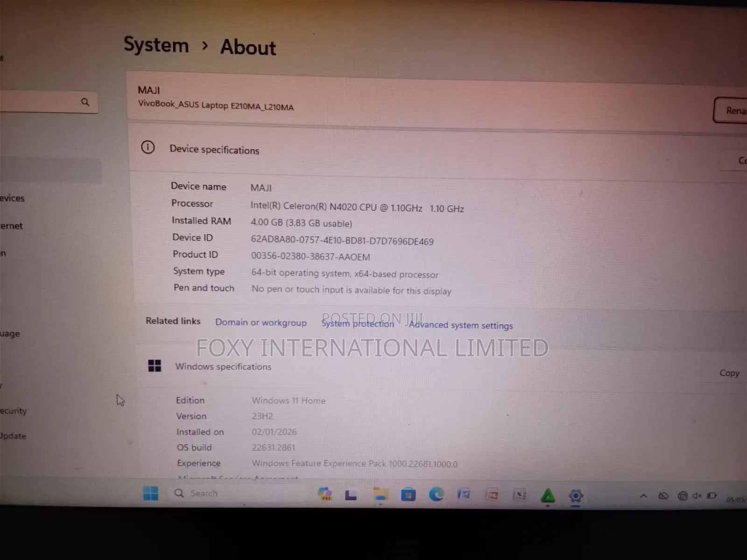
Task: Select the Installed RAM value 4.00 GB
Action: coord(301,223)
